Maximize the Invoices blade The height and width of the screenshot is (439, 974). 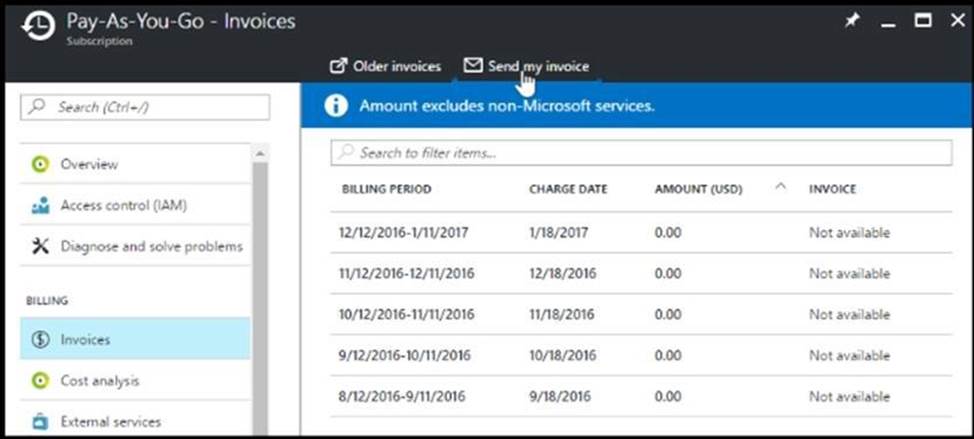click(x=924, y=21)
